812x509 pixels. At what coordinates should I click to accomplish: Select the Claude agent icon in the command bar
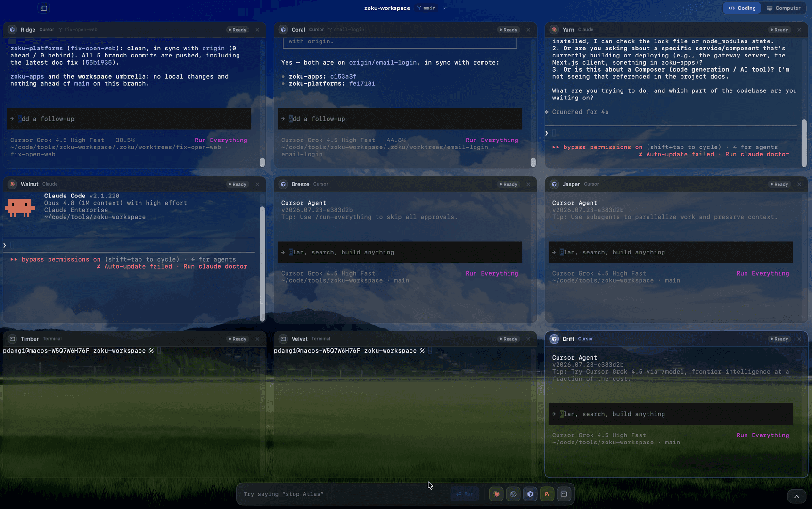(x=496, y=494)
